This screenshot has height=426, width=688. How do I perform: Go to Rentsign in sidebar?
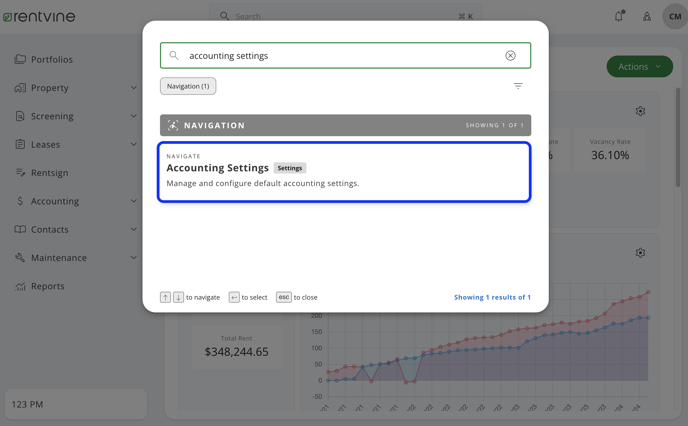[x=49, y=173]
